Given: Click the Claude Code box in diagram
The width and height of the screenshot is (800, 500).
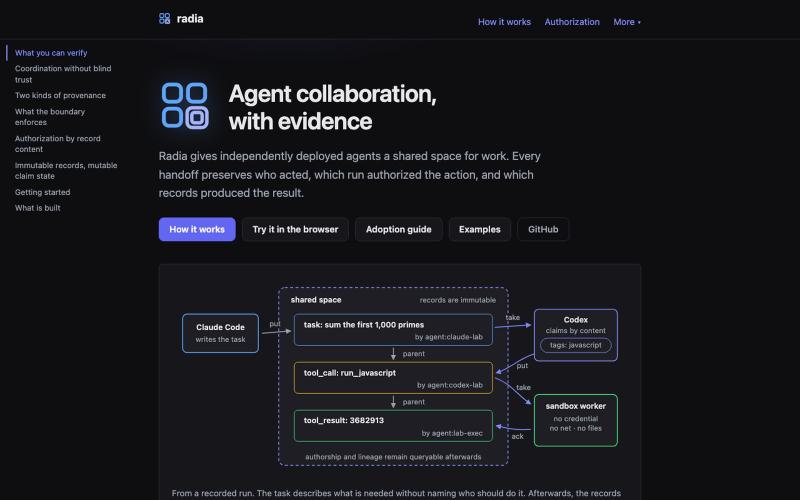Looking at the screenshot, I should [x=220, y=333].
